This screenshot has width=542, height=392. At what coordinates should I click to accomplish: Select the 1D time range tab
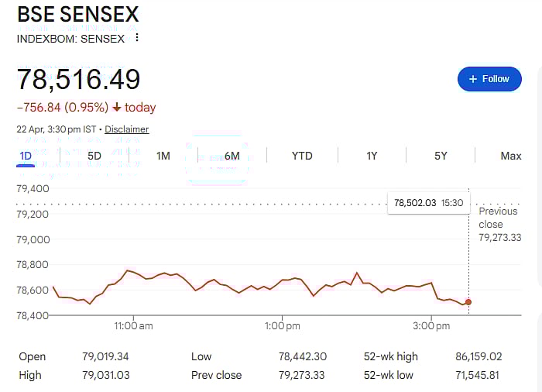[25, 156]
